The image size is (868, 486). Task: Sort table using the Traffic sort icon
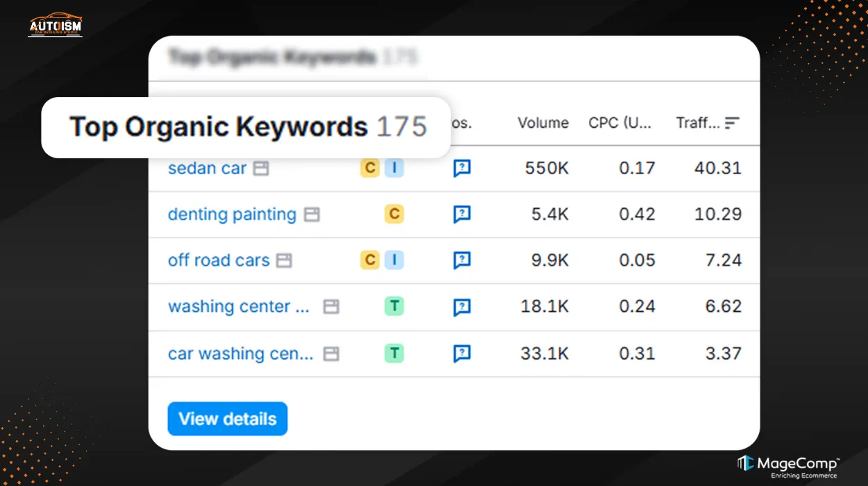732,123
